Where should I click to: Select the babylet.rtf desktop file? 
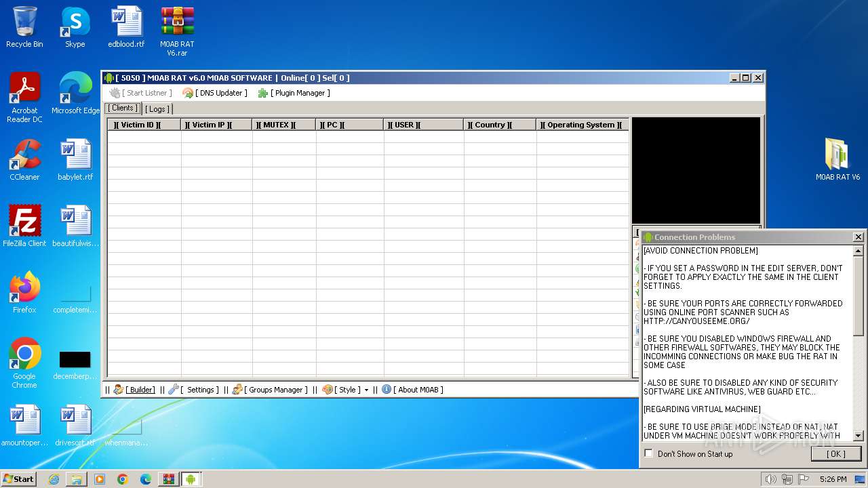point(75,160)
